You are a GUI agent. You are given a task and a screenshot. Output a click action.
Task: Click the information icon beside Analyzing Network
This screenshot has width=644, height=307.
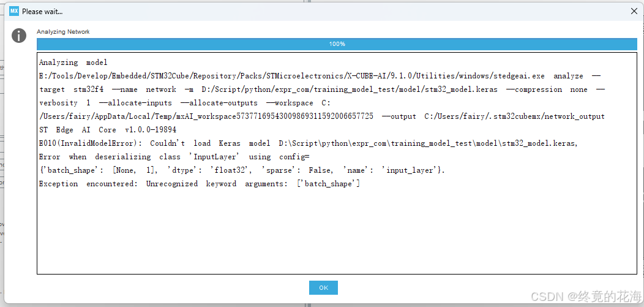(19, 36)
